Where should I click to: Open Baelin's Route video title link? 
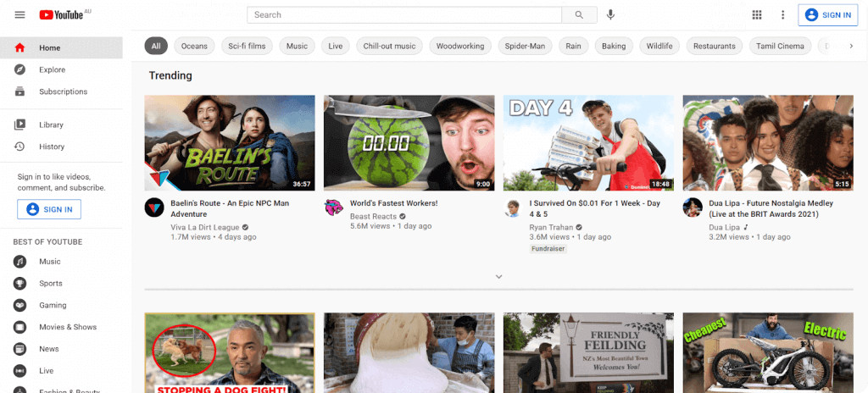click(x=230, y=208)
